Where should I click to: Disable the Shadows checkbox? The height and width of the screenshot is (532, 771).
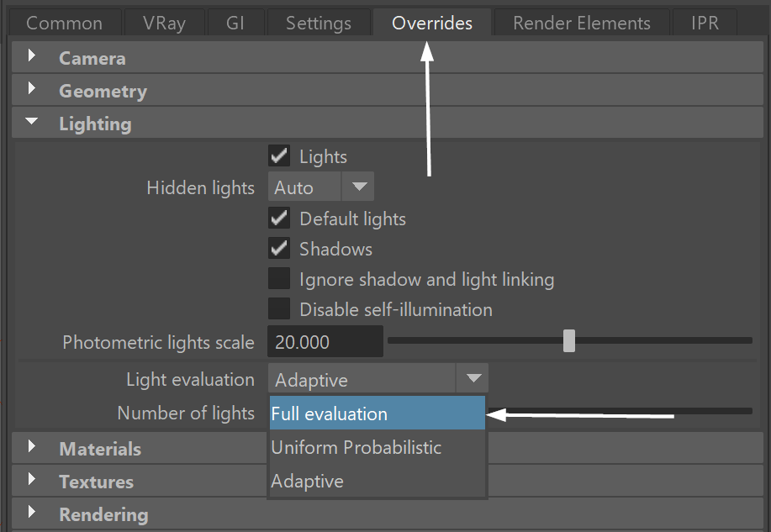[279, 248]
